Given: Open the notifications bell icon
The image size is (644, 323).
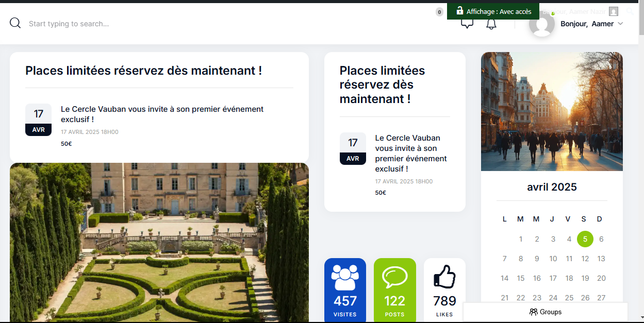Looking at the screenshot, I should (491, 24).
